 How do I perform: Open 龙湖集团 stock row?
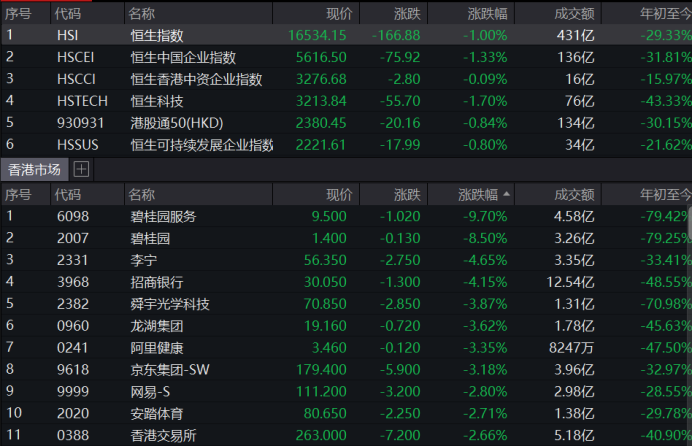(x=346, y=326)
